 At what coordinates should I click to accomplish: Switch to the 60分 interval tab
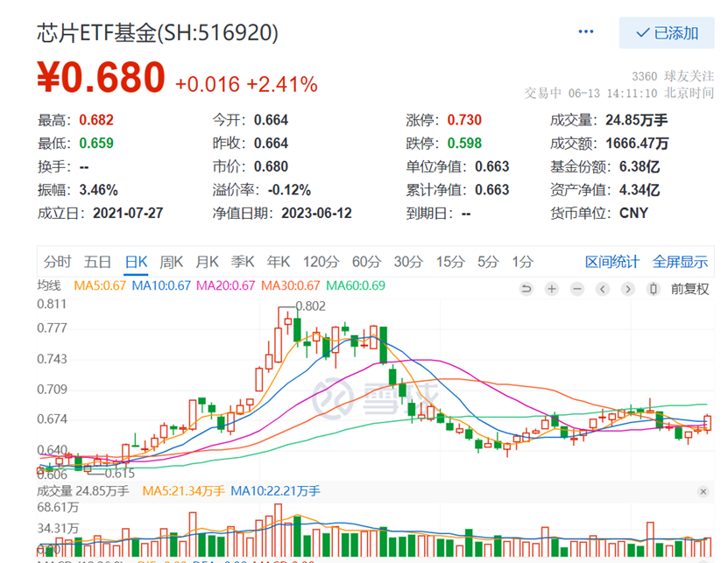(x=366, y=262)
